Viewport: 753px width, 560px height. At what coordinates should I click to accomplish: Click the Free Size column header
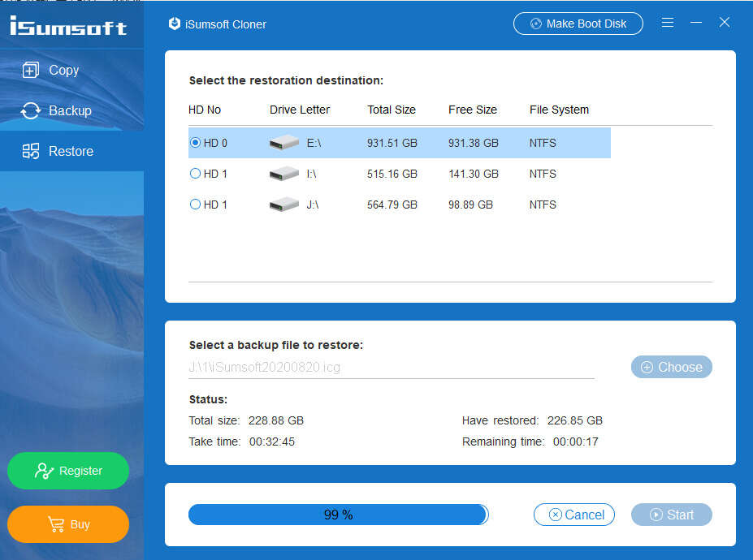point(473,110)
